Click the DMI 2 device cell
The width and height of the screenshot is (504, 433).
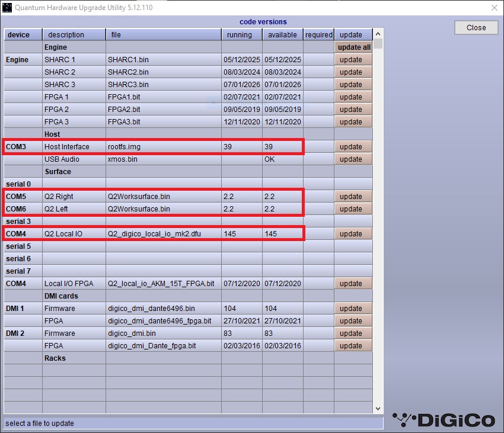click(23, 333)
